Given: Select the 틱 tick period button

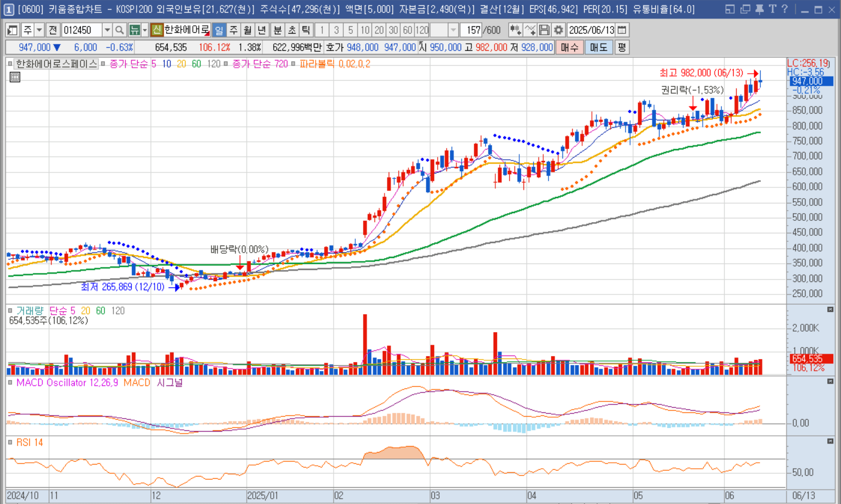Looking at the screenshot, I should (x=306, y=30).
